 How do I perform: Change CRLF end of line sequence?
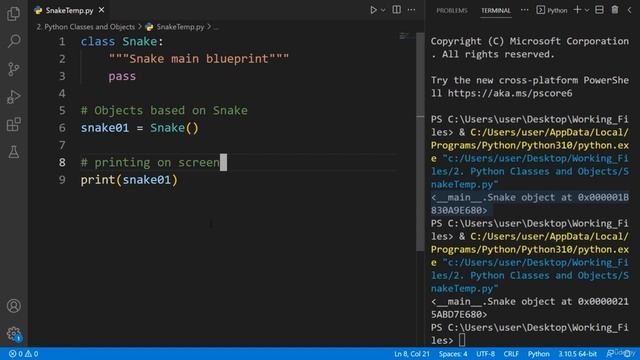click(x=511, y=354)
